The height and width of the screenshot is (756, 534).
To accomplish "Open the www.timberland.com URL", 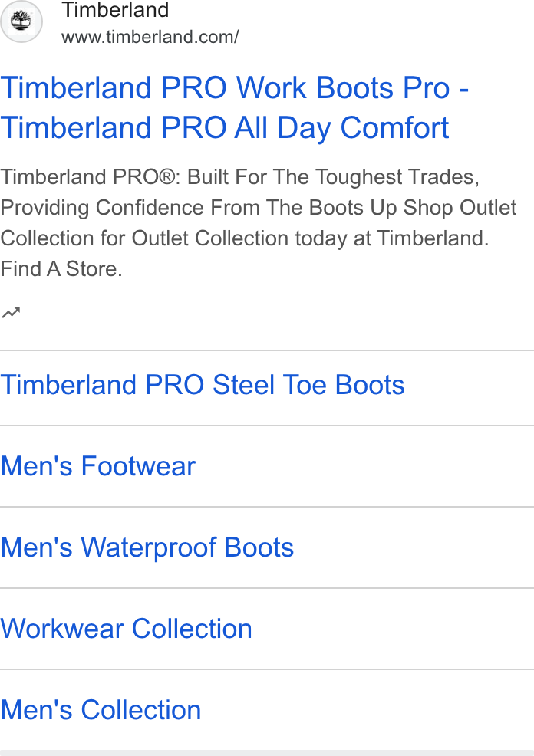I will click(x=150, y=37).
